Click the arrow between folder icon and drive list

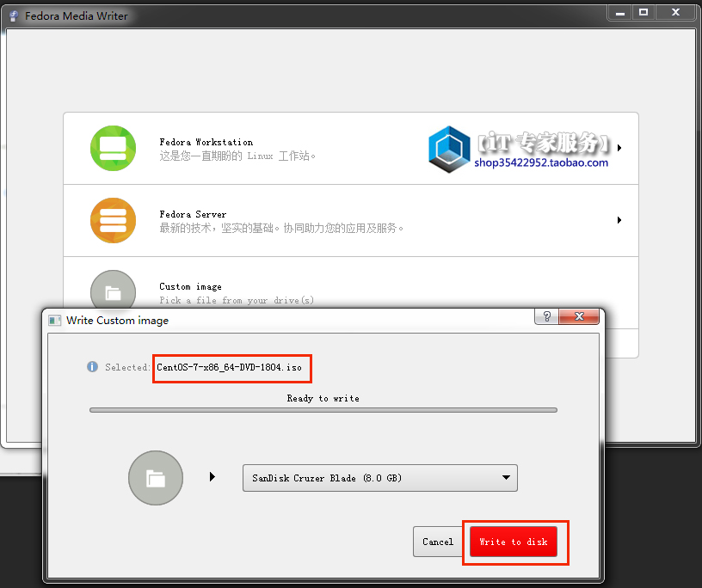pos(212,476)
